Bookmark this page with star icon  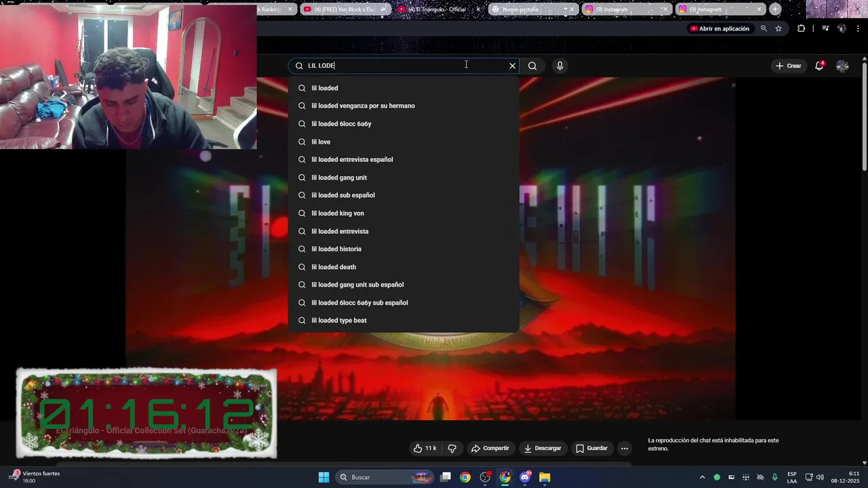tap(778, 28)
